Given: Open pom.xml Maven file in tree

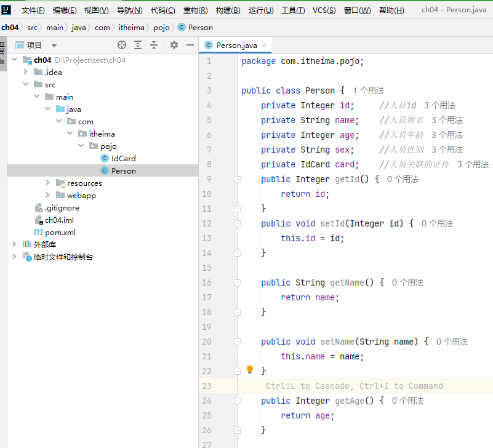Looking at the screenshot, I should click(x=60, y=232).
